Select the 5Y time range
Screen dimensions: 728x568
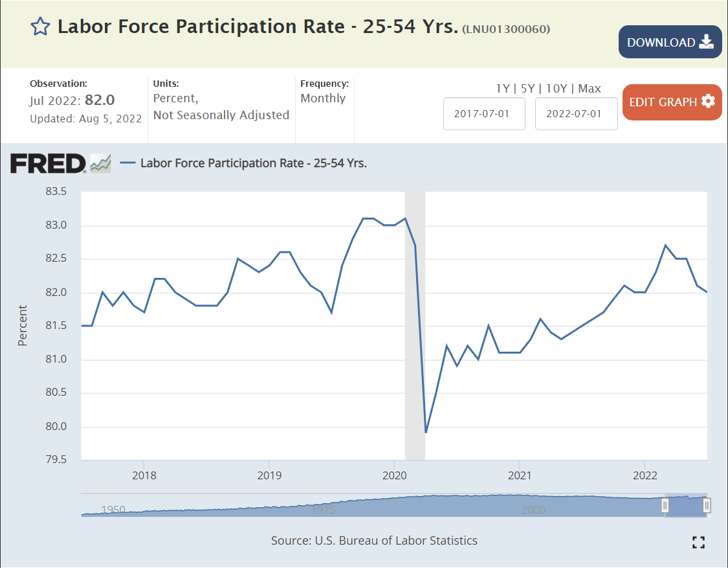click(x=527, y=89)
